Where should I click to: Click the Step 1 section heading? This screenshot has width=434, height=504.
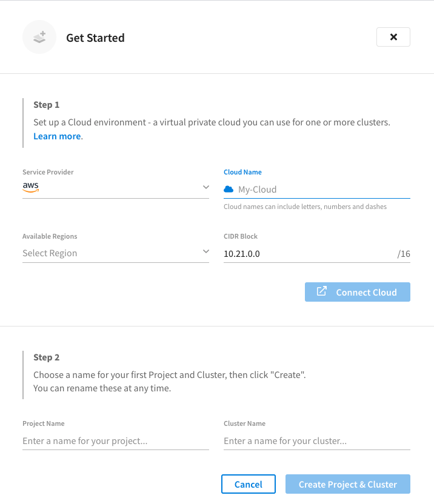(x=46, y=104)
